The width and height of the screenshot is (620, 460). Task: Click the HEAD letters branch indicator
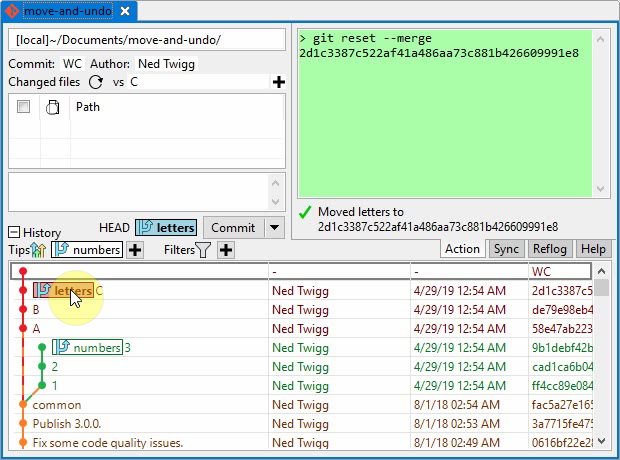[166, 228]
